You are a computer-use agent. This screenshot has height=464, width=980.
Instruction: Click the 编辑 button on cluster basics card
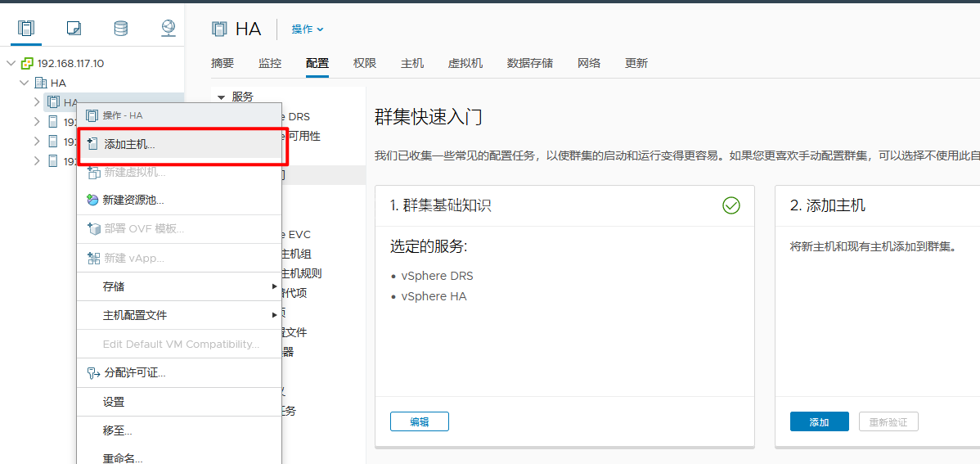coord(419,422)
